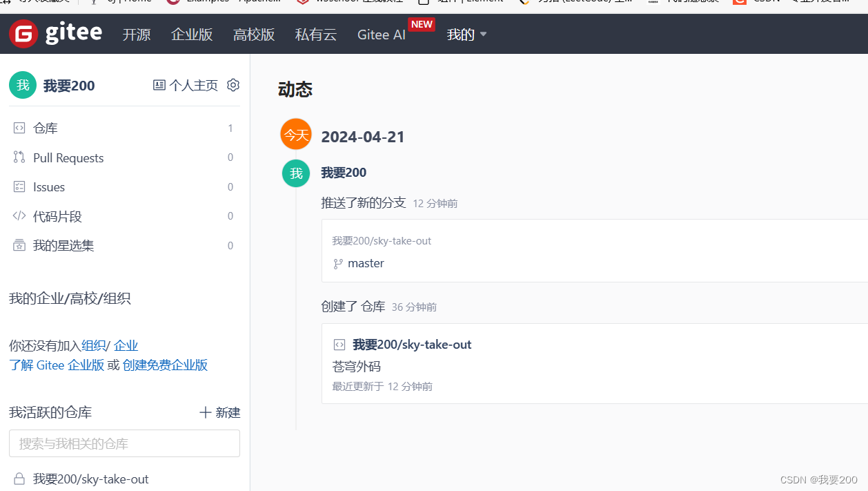Open the 私有云 navigation item
The width and height of the screenshot is (868, 491).
point(316,35)
